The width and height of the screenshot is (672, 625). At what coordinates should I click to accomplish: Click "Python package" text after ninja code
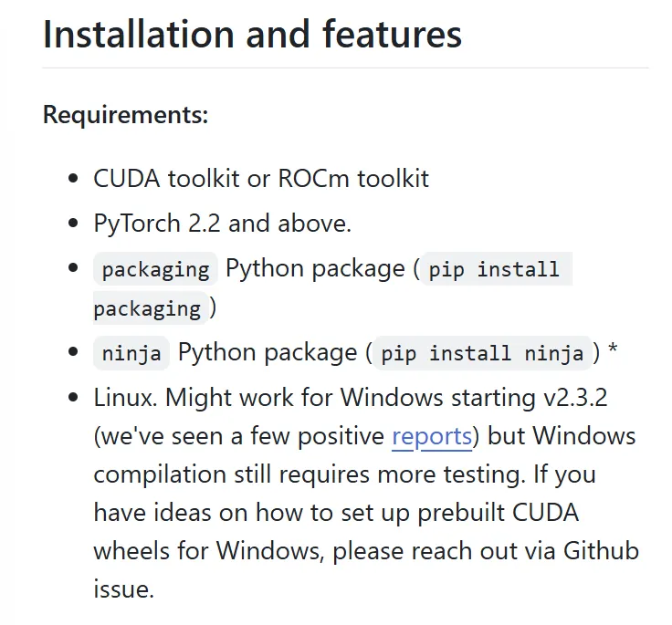[x=268, y=353]
